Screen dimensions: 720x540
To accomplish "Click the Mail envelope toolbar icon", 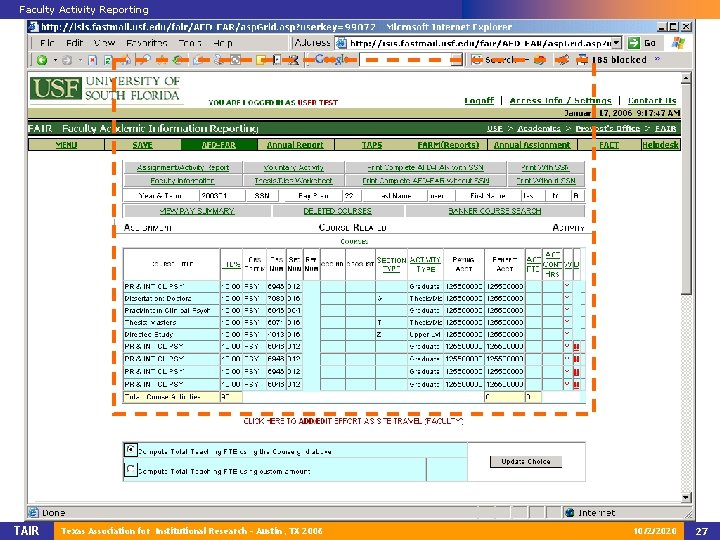I will click(x=198, y=60).
